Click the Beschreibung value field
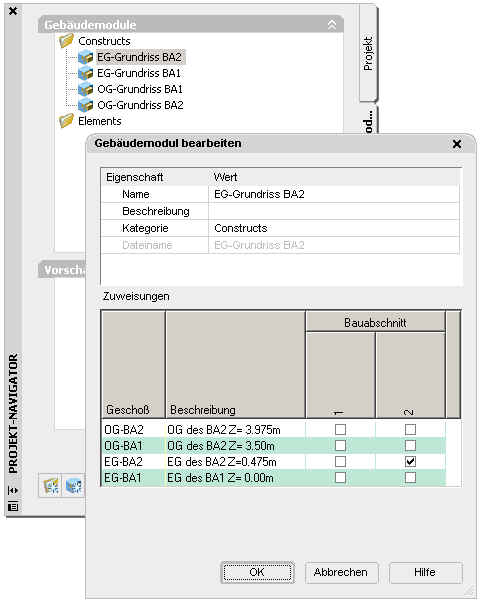480x605 pixels. pos(333,211)
